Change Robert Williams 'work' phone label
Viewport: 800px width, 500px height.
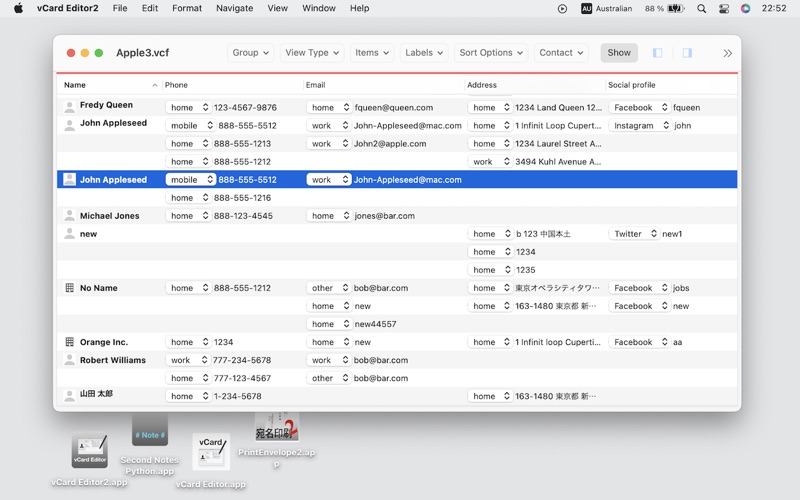click(x=187, y=360)
